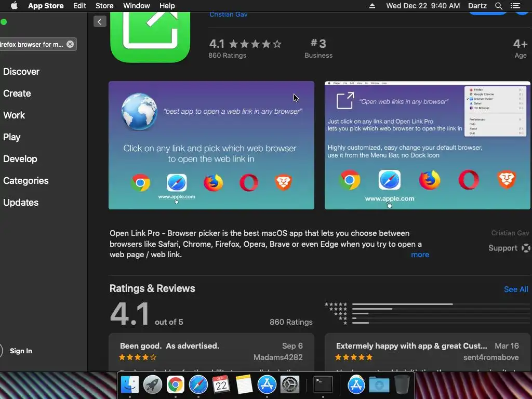Screen dimensions: 532x399
Task: Click the green window zoom button
Action: [4, 22]
